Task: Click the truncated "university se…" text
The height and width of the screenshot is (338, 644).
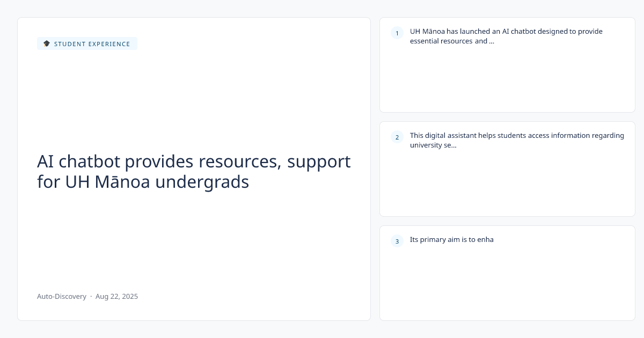Action: 433,145
